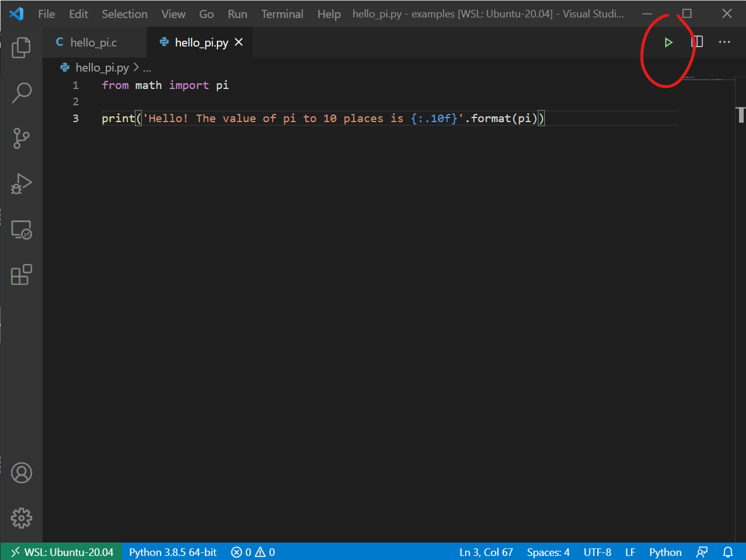Open the Selection menu

pyautogui.click(x=124, y=14)
